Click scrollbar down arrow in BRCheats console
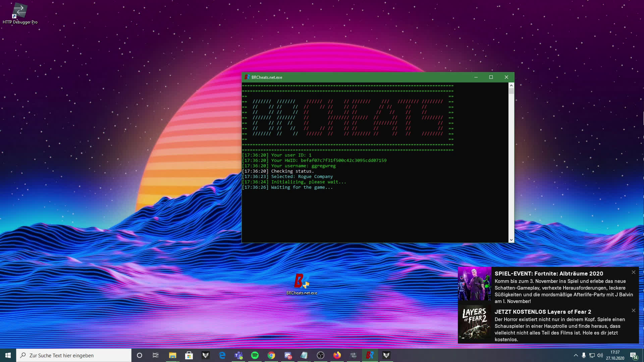Screen dimensions: 644x362 pos(511,240)
